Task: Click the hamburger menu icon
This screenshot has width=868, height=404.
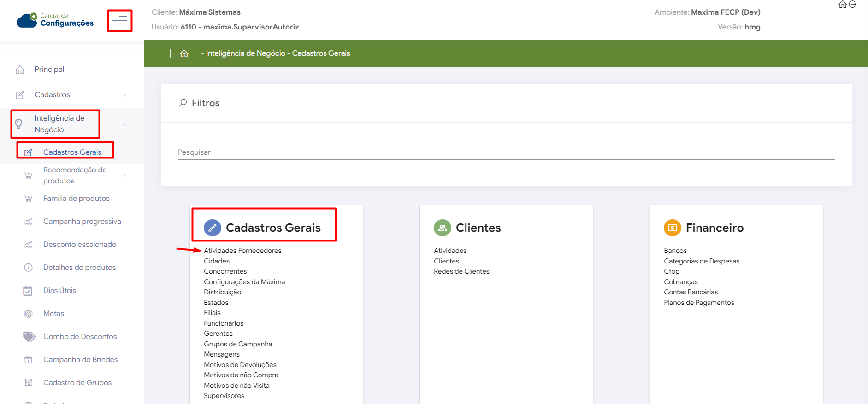Action: pyautogui.click(x=119, y=21)
